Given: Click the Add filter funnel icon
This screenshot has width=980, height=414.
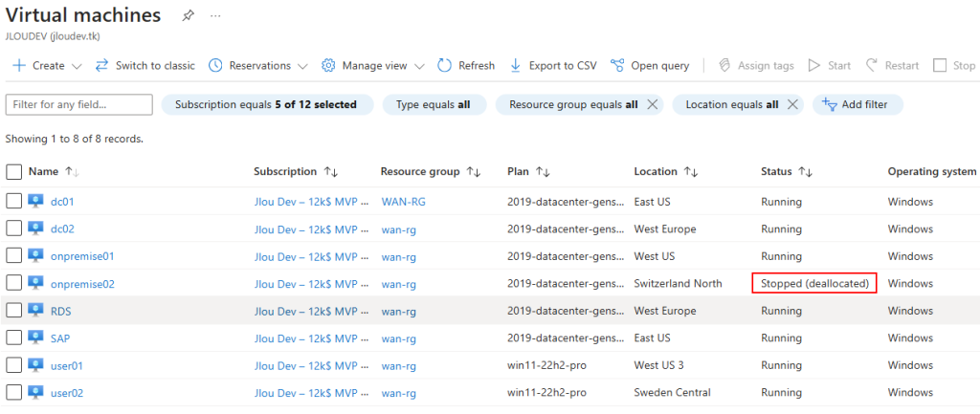Looking at the screenshot, I should [x=830, y=104].
